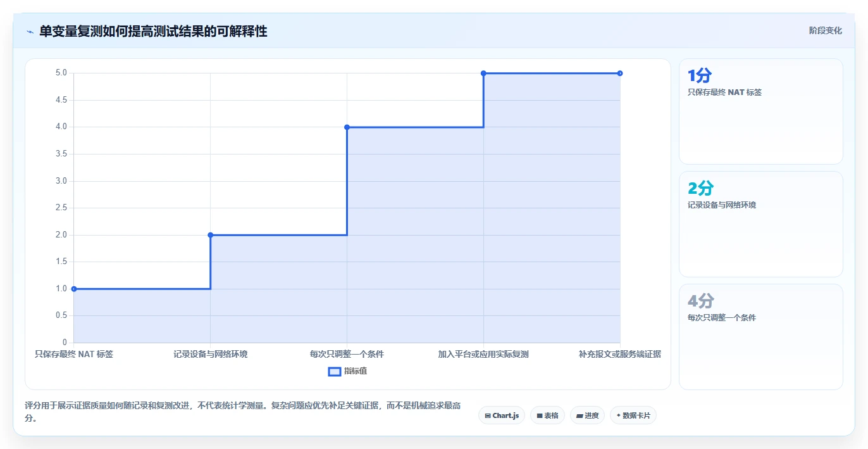This screenshot has height=449, width=868.
Task: Click the chart title 单变量复测如何提高测试结果的可解释性
Action: tap(153, 32)
